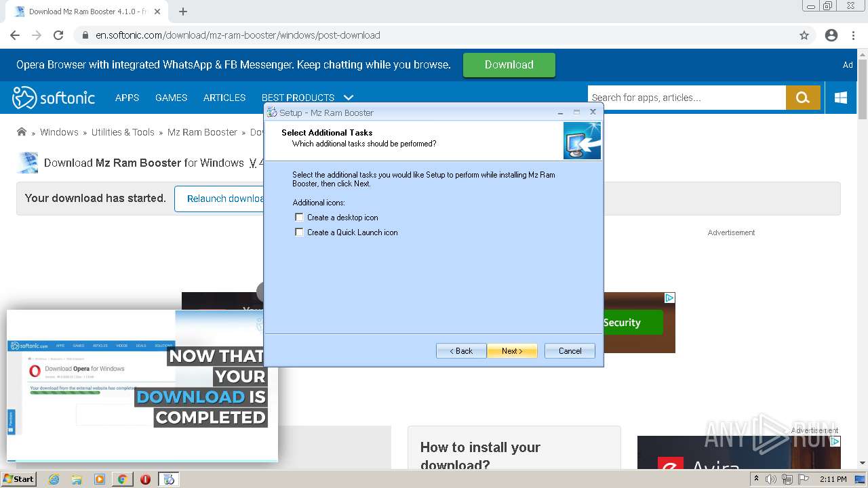868x488 pixels.
Task: Open the Action Center flag icon
Action: [x=802, y=479]
